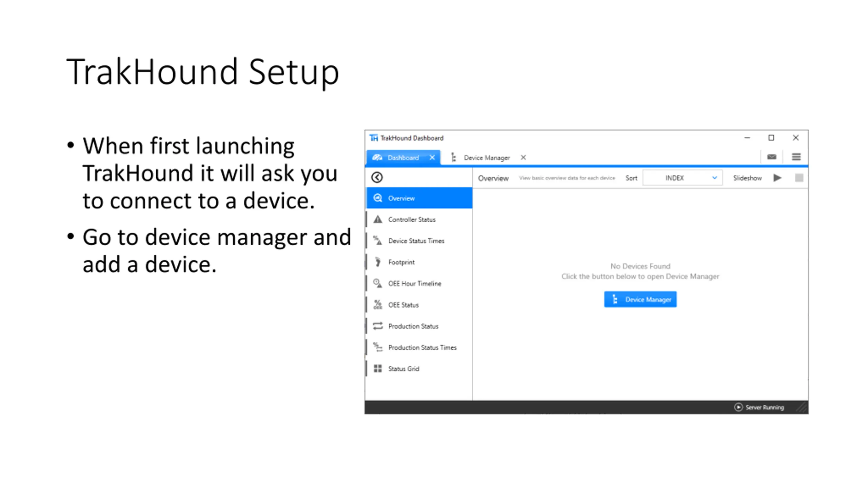The image size is (868, 488).
Task: Open Production Status Times page
Action: [419, 347]
